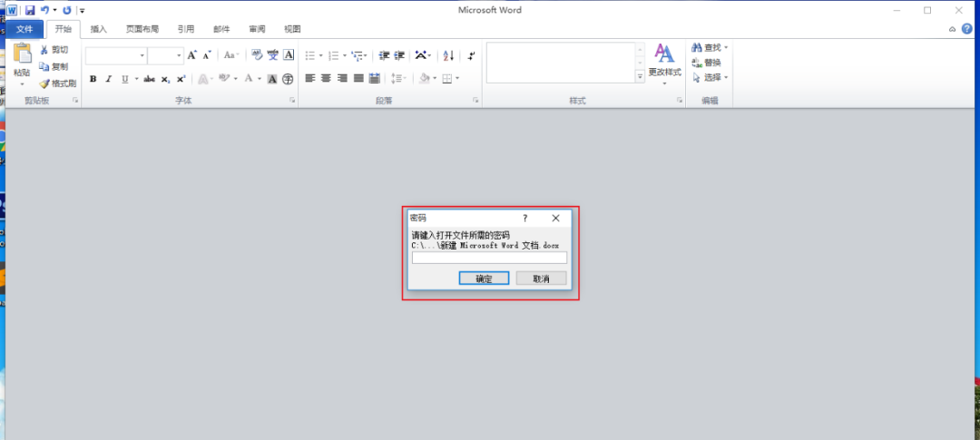The width and height of the screenshot is (980, 440).
Task: Click the Change Styles (更改样式) icon
Action: click(x=664, y=54)
